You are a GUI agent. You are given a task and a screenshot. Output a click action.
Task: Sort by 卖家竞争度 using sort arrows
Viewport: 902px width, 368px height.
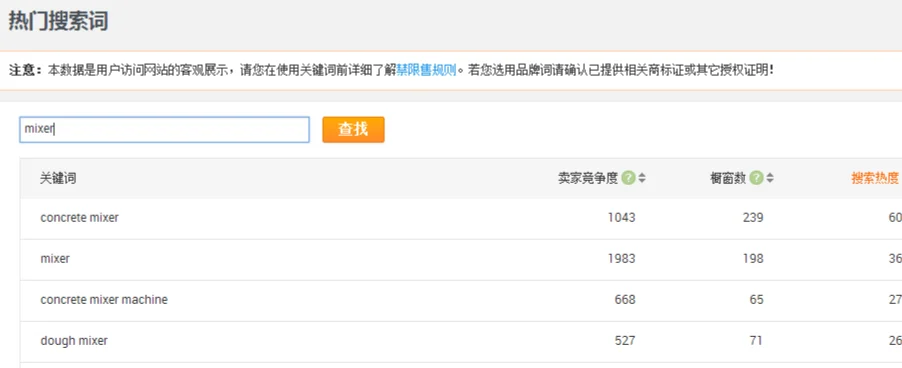642,178
